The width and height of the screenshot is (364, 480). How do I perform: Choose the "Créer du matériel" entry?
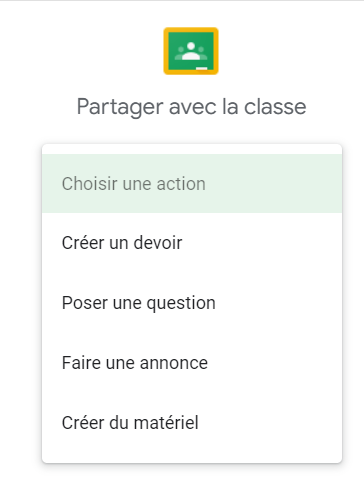[x=192, y=423]
